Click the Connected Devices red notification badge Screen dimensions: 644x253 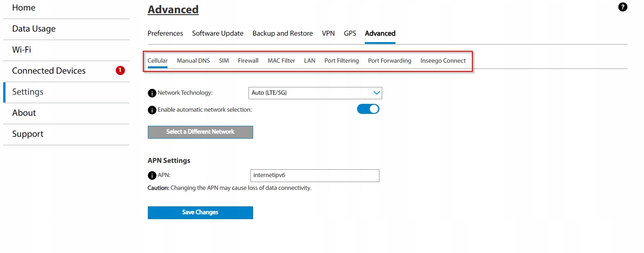click(120, 70)
